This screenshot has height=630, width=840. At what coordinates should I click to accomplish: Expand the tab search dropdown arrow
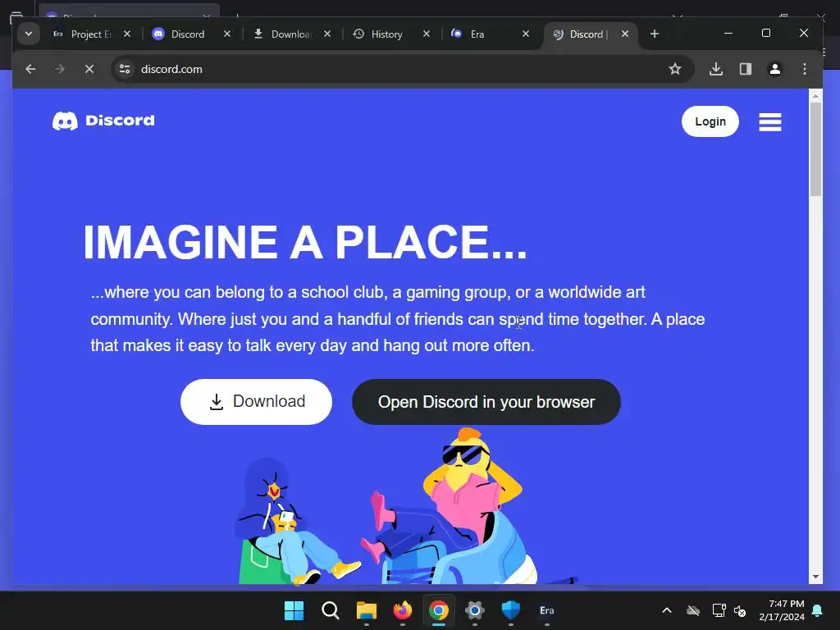29,34
